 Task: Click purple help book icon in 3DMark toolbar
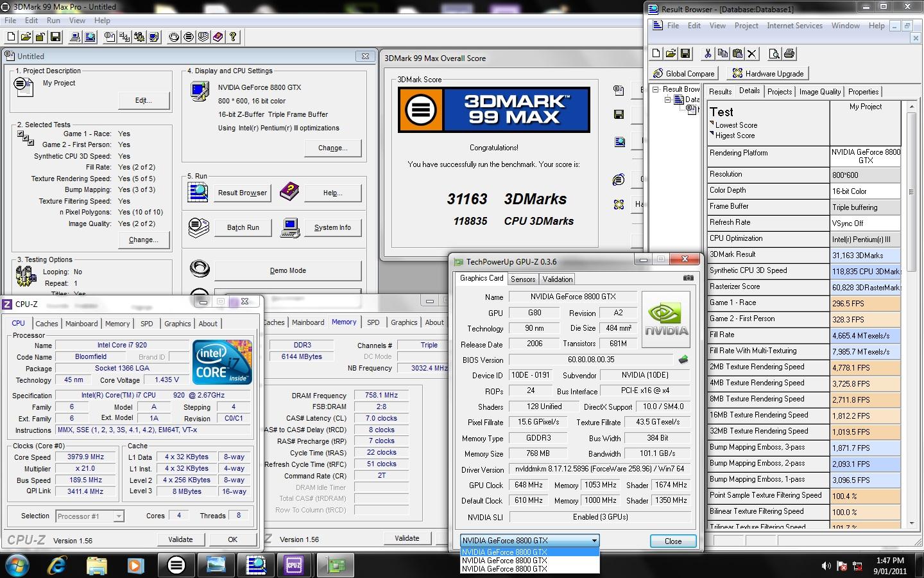[x=218, y=37]
